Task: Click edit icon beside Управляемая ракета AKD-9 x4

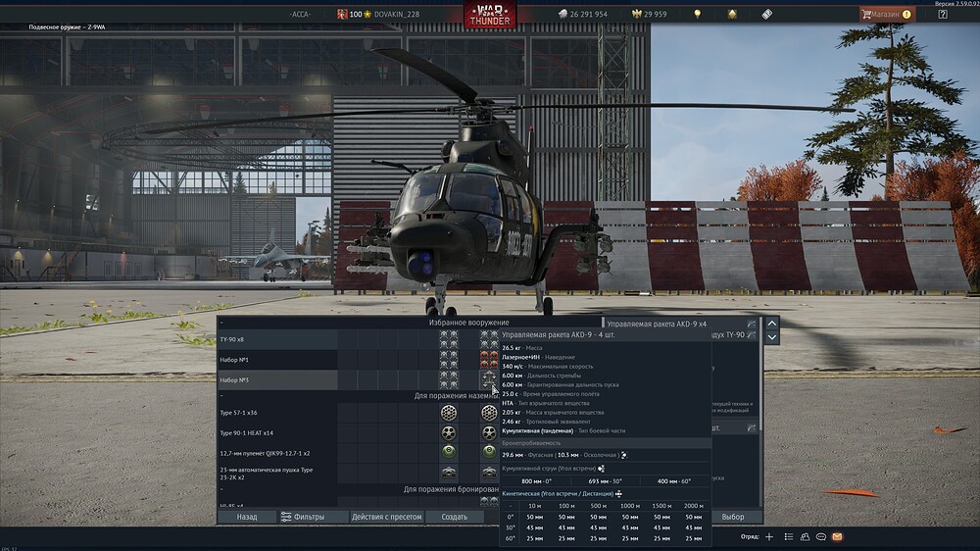Action: pyautogui.click(x=752, y=324)
